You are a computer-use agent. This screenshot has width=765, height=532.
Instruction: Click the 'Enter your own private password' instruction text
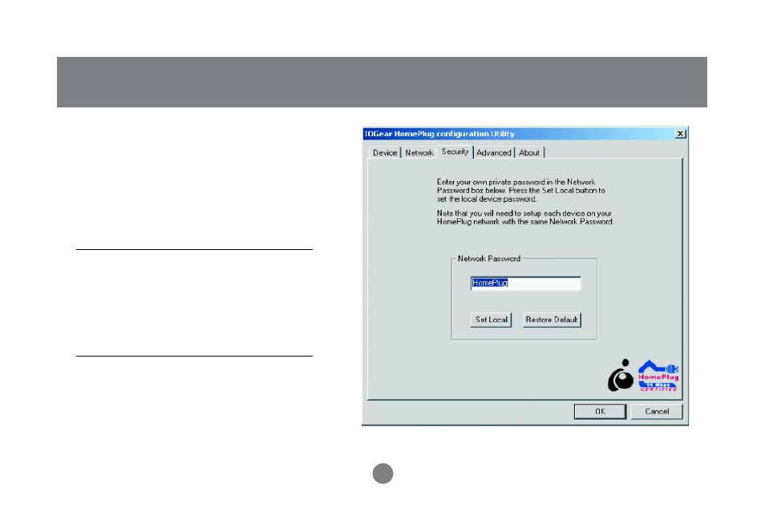(520, 190)
